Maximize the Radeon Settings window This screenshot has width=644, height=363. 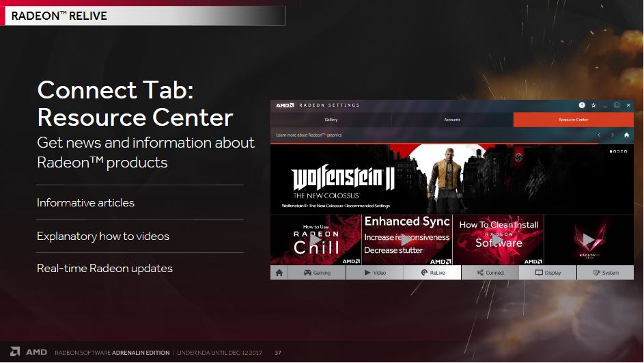click(x=617, y=105)
